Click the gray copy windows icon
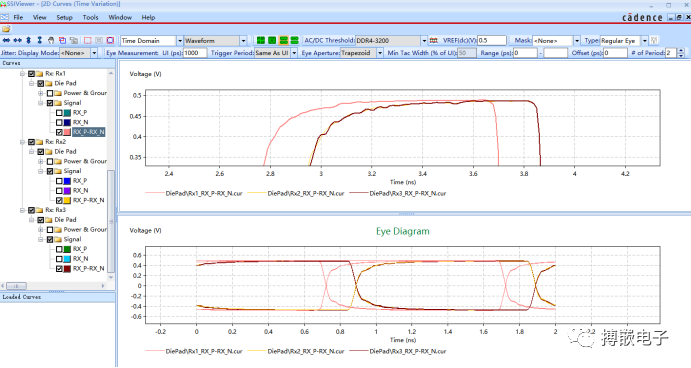This screenshot has height=368, width=691. point(74,41)
